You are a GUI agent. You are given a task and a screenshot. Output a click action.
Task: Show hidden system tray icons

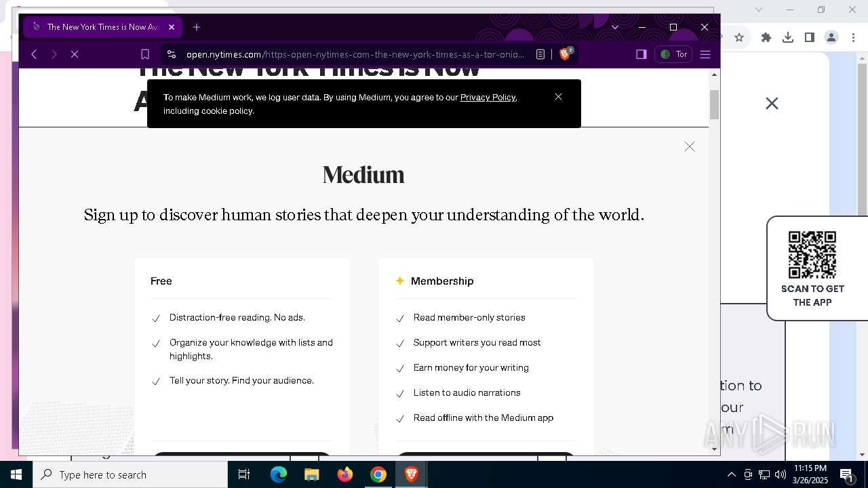(731, 474)
